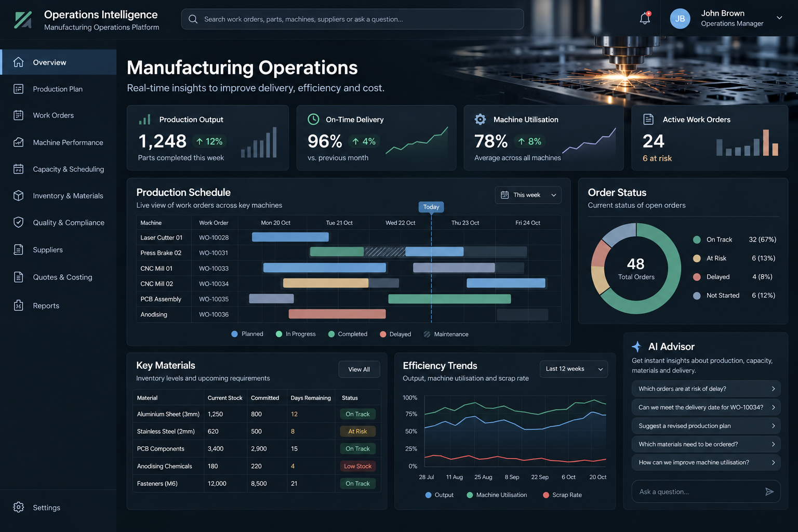Click the Reports sidebar icon

pos(19,305)
